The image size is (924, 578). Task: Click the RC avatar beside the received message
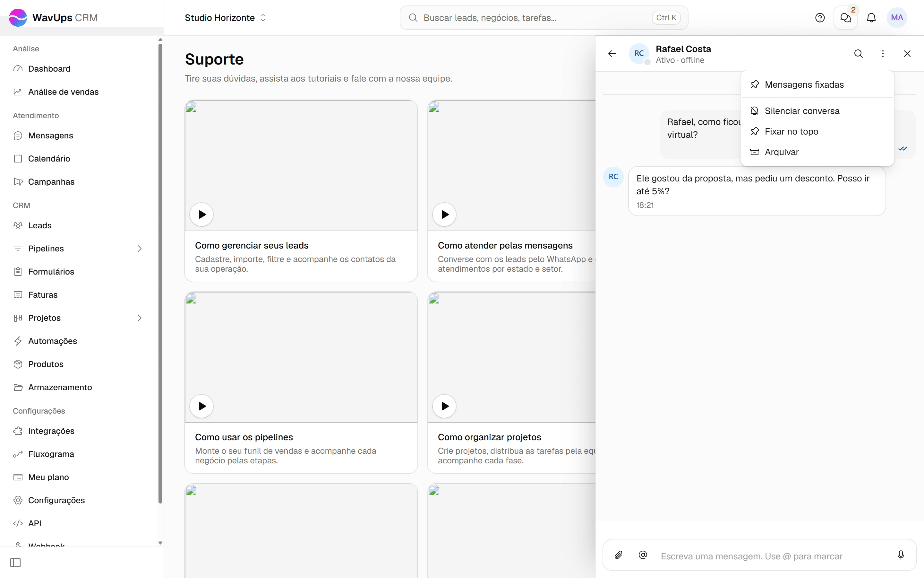click(613, 177)
